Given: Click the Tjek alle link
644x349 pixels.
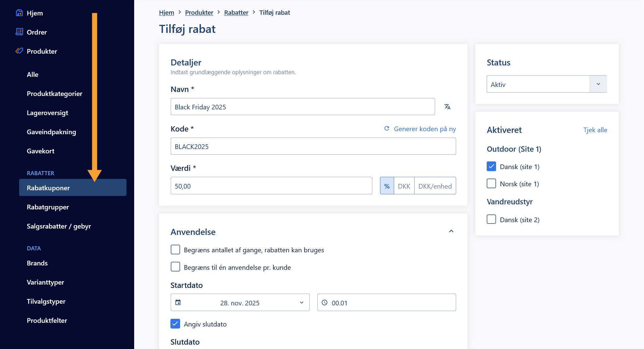Looking at the screenshot, I should tap(595, 130).
